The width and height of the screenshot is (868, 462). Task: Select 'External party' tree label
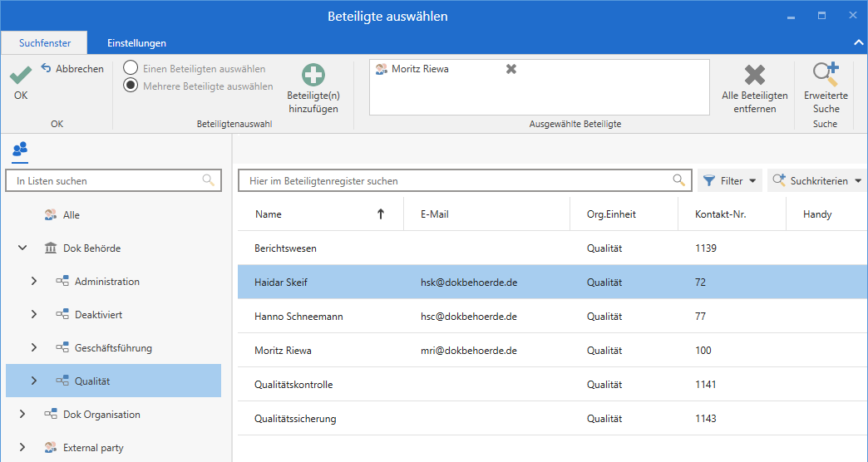pyautogui.click(x=94, y=448)
